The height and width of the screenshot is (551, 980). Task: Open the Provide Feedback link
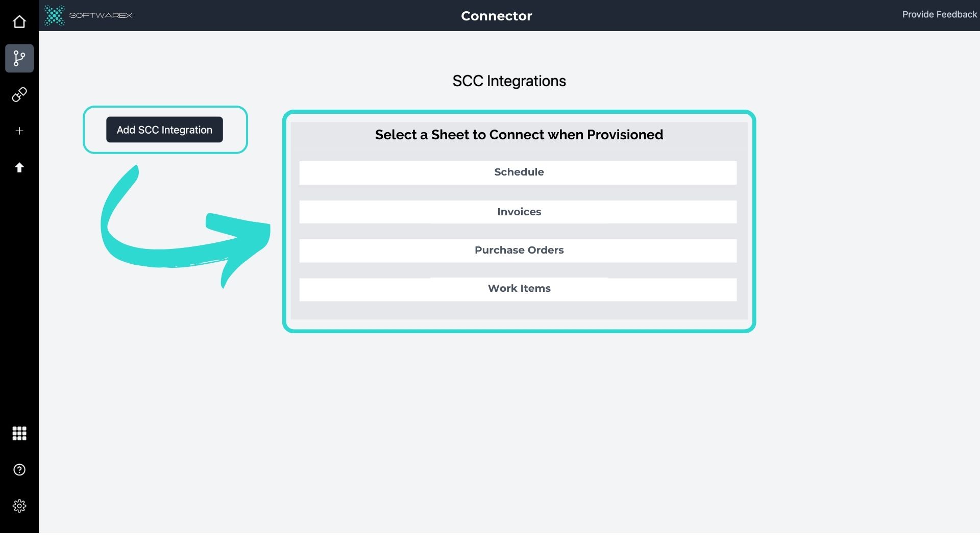click(x=940, y=14)
